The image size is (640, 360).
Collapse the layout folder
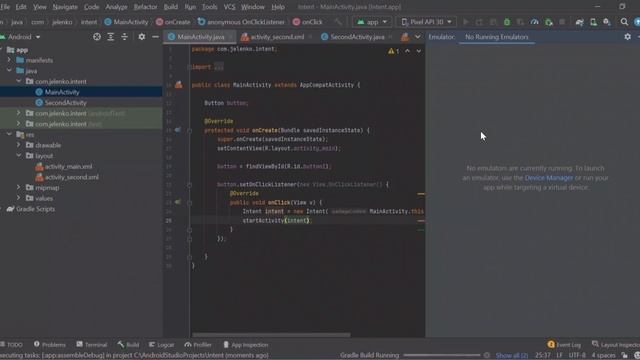[x=19, y=156]
